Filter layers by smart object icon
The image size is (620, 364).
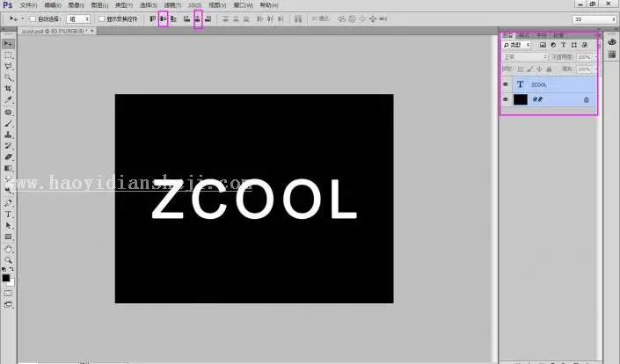(585, 45)
